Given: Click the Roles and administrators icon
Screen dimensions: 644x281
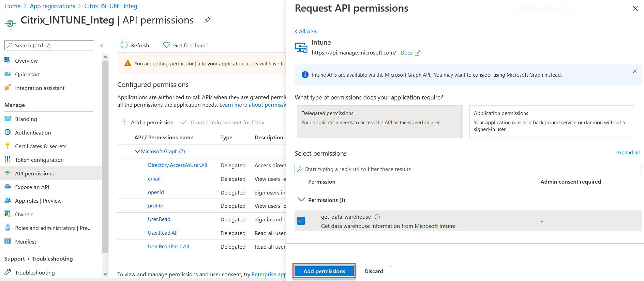Looking at the screenshot, I should pos(7,228).
